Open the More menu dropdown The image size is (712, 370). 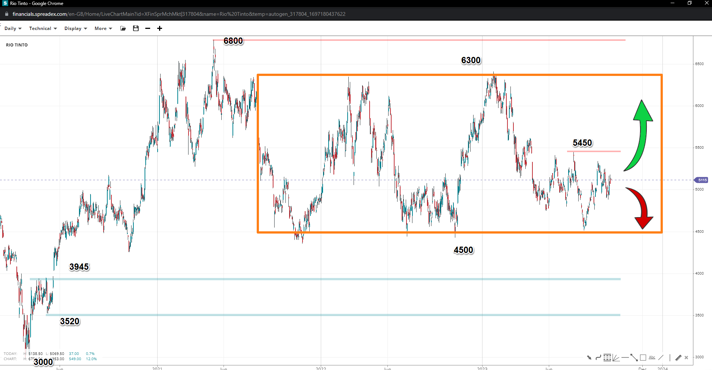point(103,28)
